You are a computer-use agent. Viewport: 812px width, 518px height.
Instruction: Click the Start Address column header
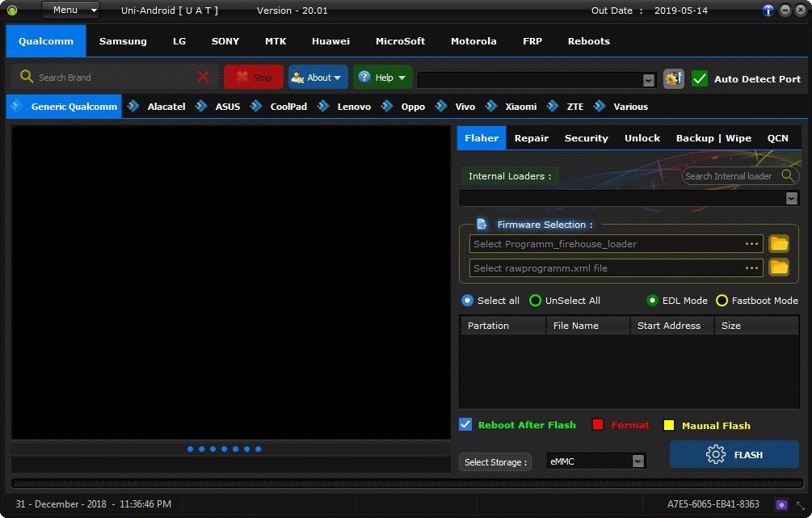tap(672, 326)
